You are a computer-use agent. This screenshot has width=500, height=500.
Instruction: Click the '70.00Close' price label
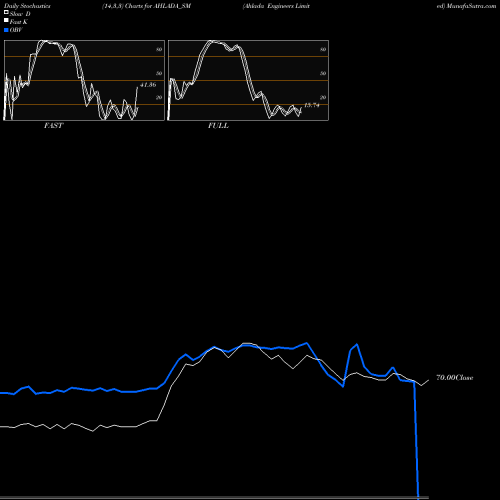click(x=455, y=378)
